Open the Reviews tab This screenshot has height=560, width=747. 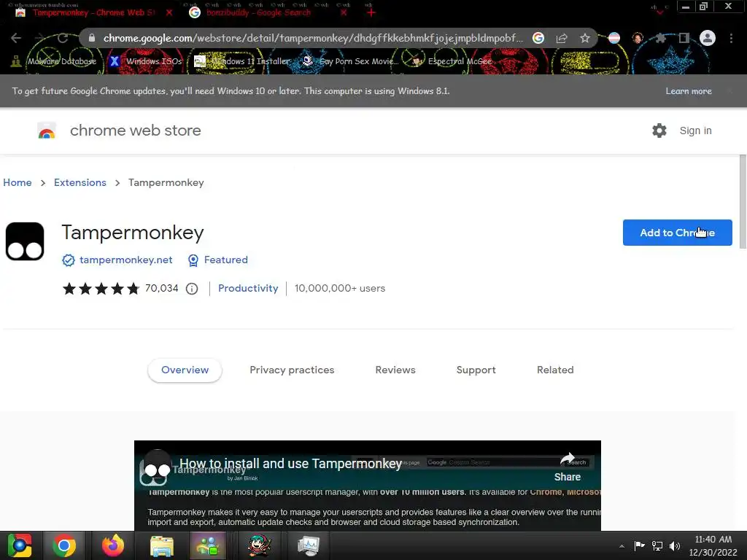tap(395, 370)
